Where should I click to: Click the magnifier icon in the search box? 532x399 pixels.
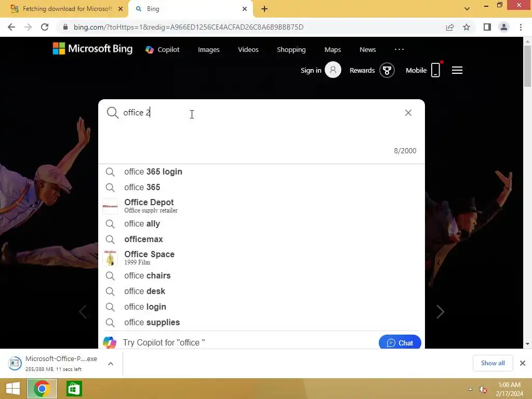tap(112, 113)
